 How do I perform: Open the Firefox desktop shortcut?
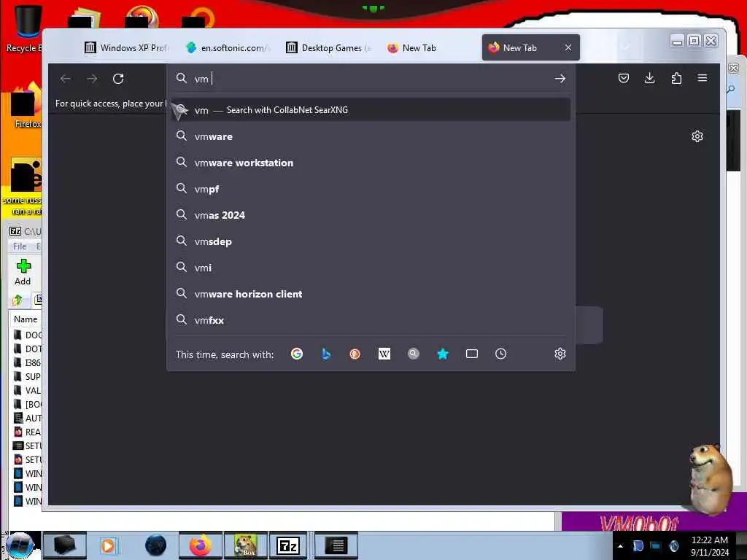coord(27,106)
